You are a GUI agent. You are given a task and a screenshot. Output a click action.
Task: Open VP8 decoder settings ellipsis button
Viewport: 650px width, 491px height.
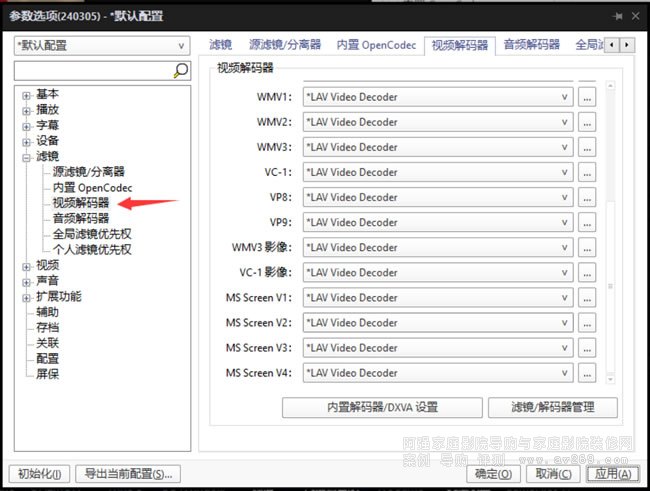(x=587, y=197)
